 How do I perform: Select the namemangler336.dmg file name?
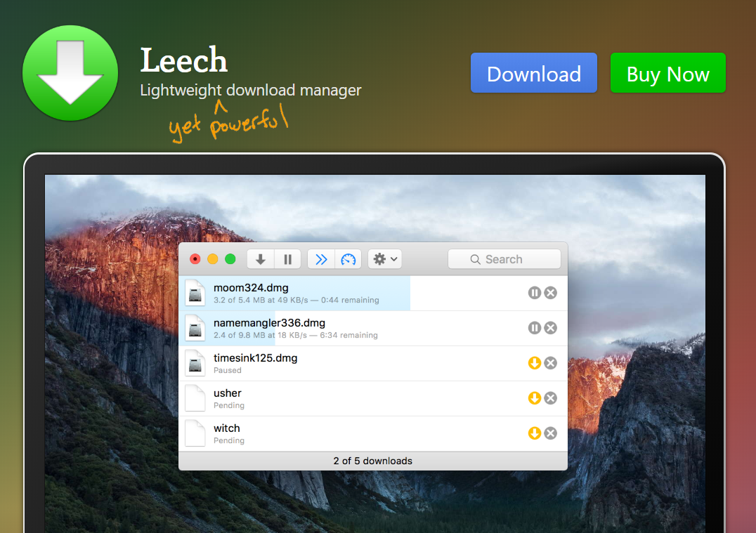tap(269, 323)
